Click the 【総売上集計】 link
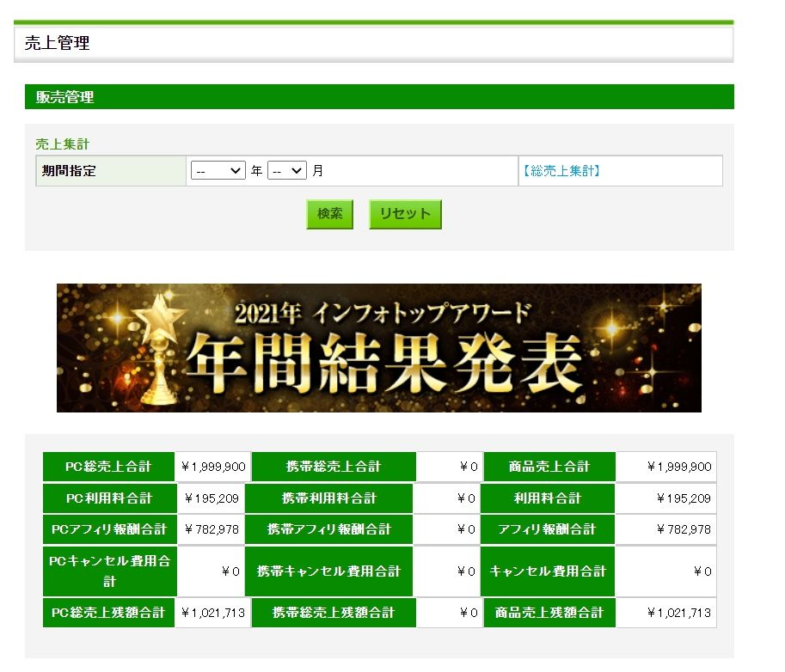This screenshot has width=785, height=672. [x=561, y=171]
